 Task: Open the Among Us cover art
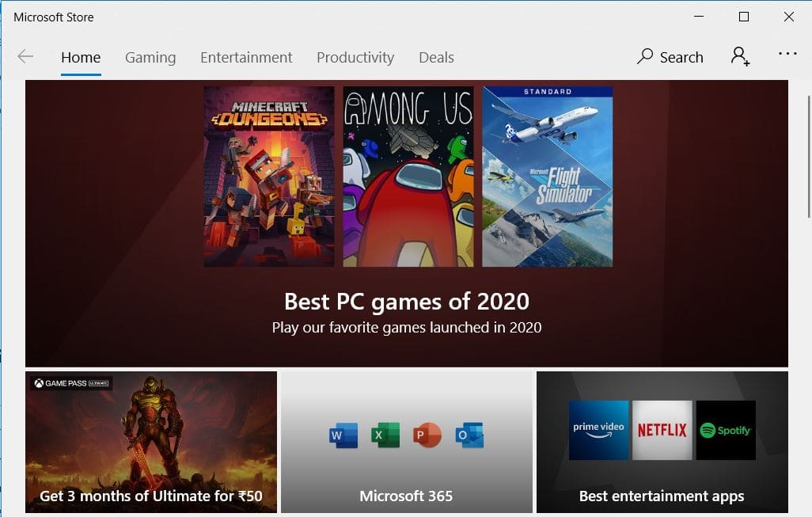click(408, 177)
